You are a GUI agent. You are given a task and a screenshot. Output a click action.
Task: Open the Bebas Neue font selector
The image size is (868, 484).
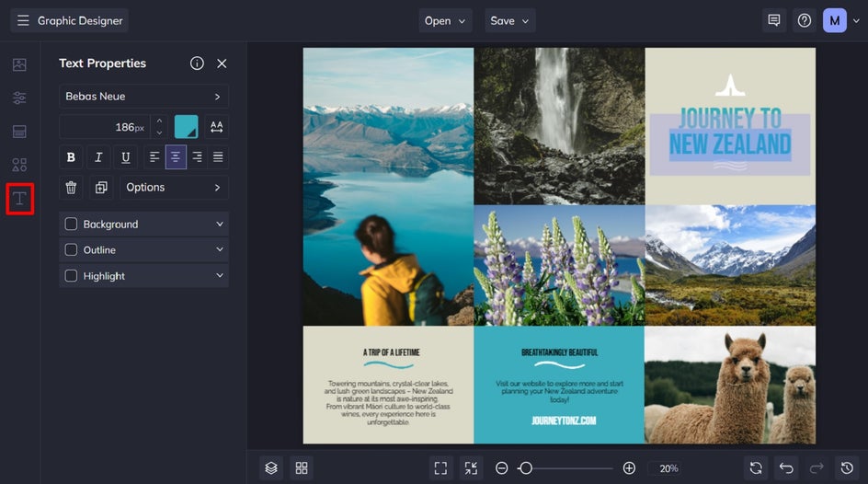(x=144, y=97)
